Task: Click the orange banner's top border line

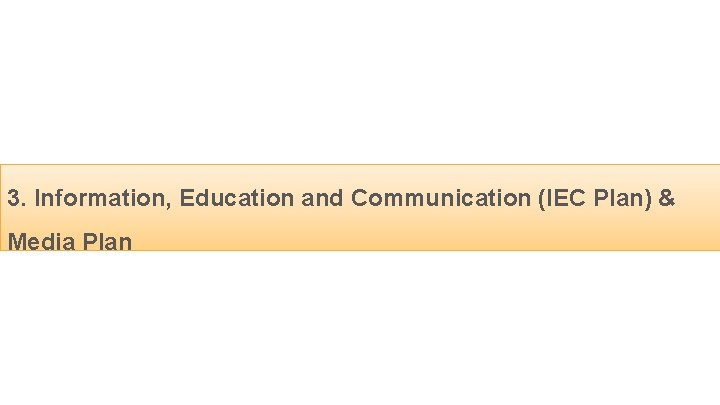Action: (x=360, y=164)
